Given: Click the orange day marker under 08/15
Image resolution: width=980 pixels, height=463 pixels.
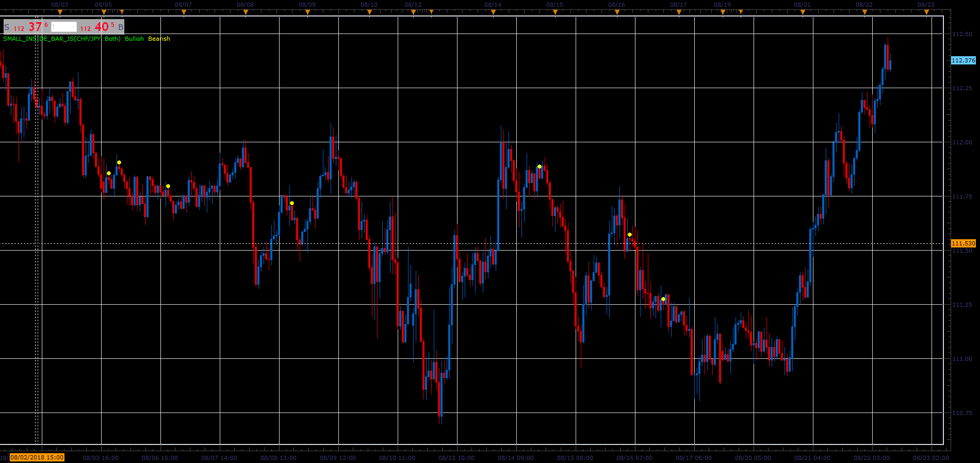Looking at the screenshot, I should pyautogui.click(x=555, y=12).
